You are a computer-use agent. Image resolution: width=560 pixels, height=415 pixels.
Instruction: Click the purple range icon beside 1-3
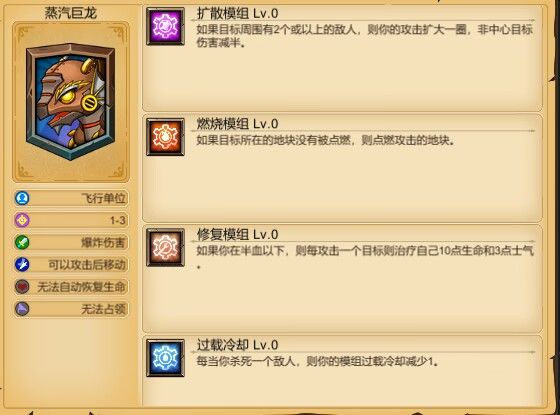click(22, 220)
